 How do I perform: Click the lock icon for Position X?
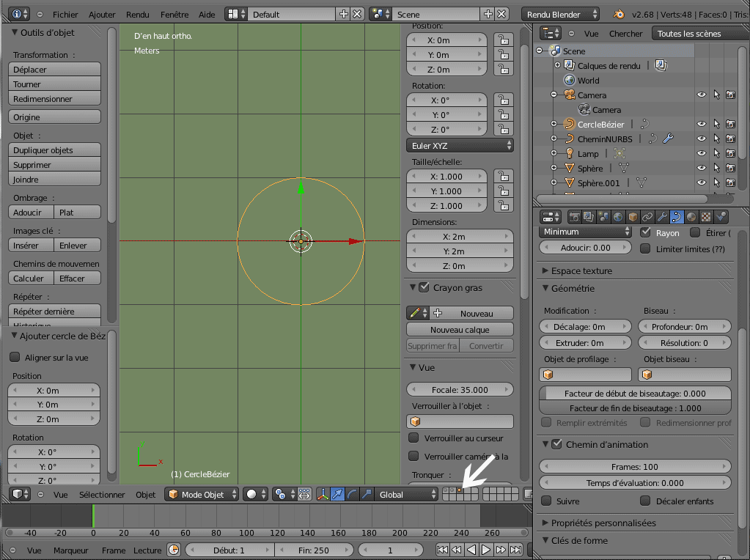tap(504, 40)
